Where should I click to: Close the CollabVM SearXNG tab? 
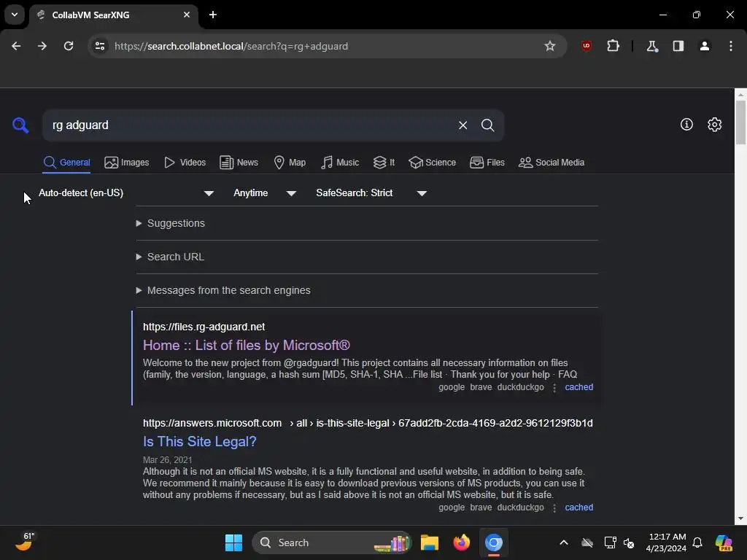pos(187,15)
